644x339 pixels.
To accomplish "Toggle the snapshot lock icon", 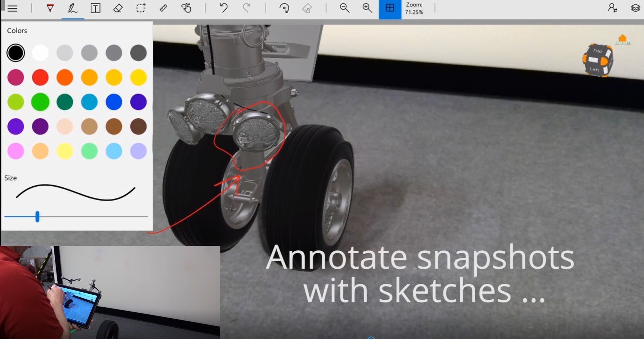I will (x=306, y=8).
